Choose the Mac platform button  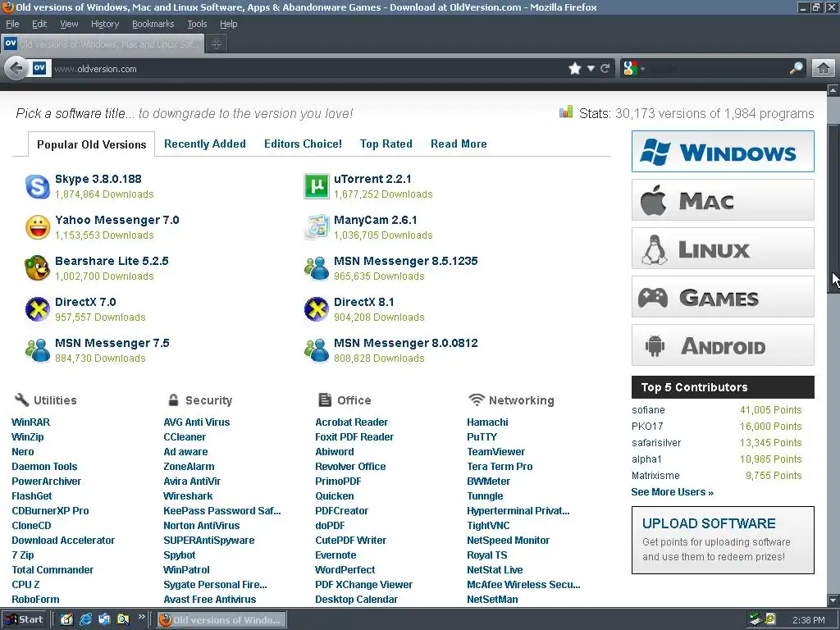[723, 200]
